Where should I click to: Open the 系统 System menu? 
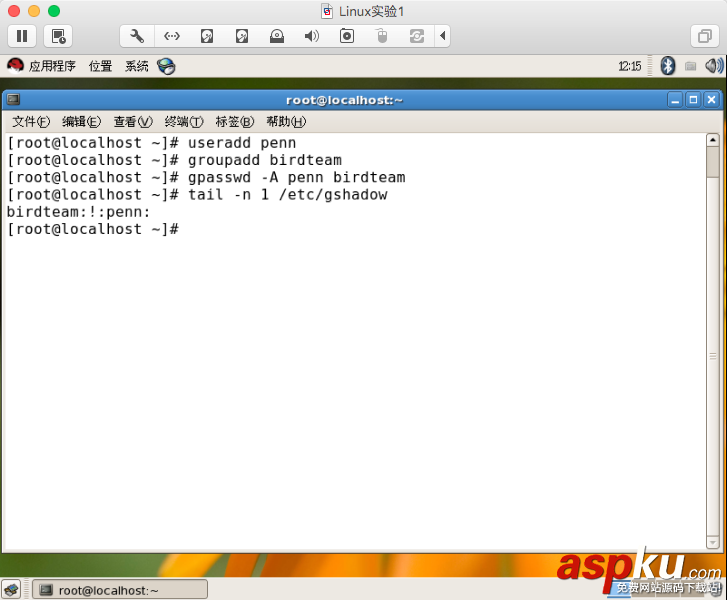tap(137, 66)
